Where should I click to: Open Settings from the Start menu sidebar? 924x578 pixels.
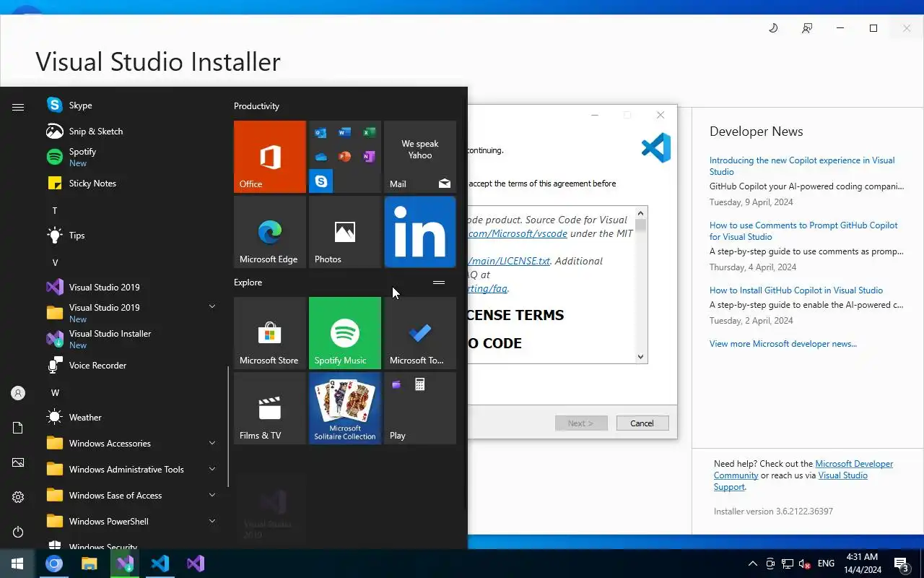tap(18, 497)
